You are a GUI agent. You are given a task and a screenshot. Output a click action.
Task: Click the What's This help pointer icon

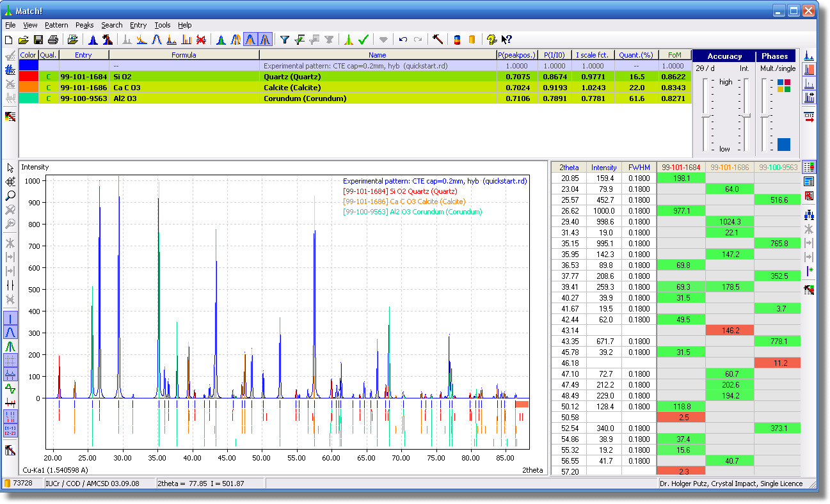tap(507, 40)
